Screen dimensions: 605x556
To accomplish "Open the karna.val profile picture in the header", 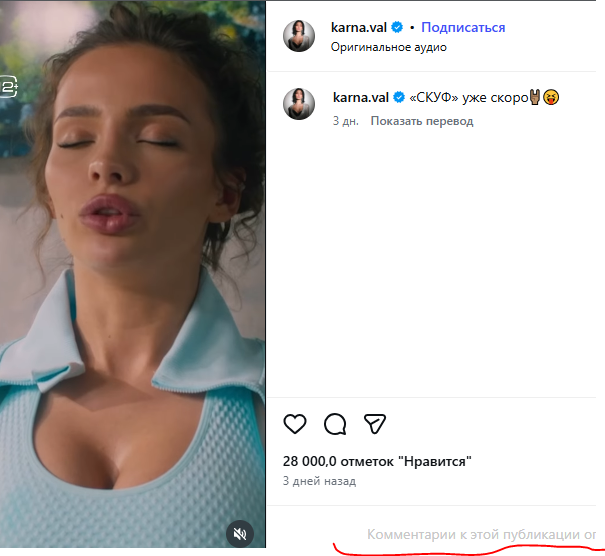I will pos(300,36).
